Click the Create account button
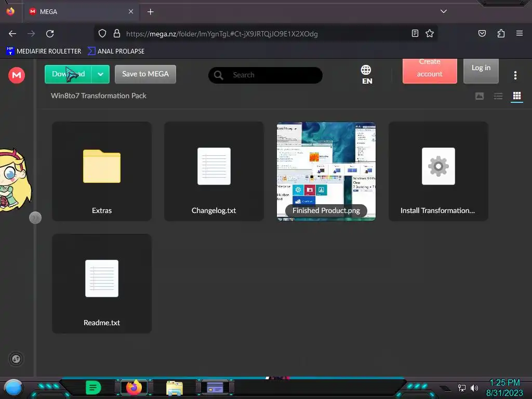 point(430,71)
